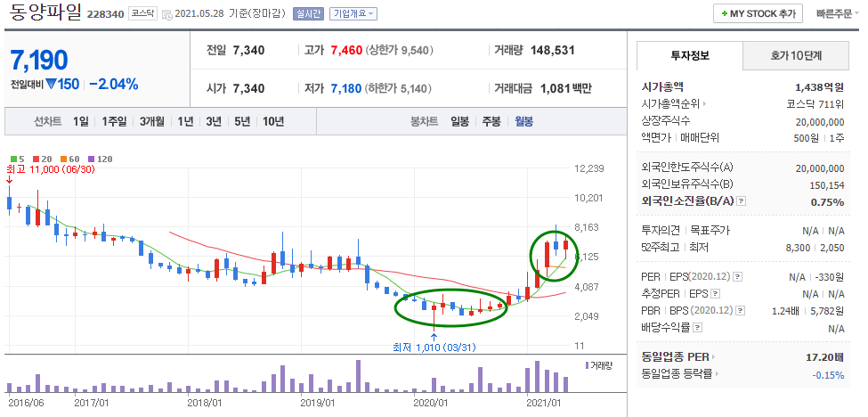Viewport: 868px width, 417px height.
Task: Switch to the 호가10단계 tab
Action: (796, 55)
